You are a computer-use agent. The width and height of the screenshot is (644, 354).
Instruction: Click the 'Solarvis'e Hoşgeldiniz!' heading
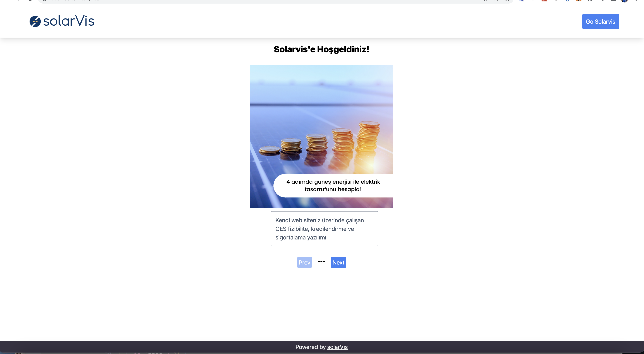click(x=321, y=49)
